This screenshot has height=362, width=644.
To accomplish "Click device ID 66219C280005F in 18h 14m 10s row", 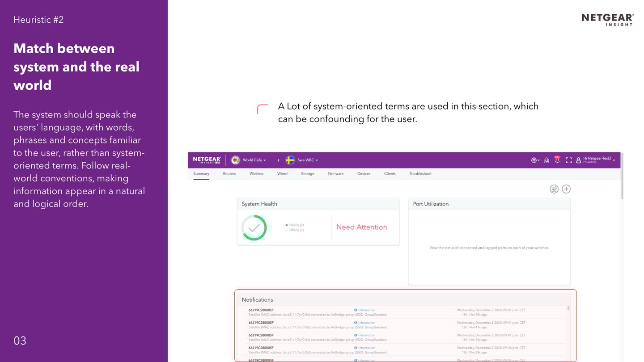I will click(261, 310).
